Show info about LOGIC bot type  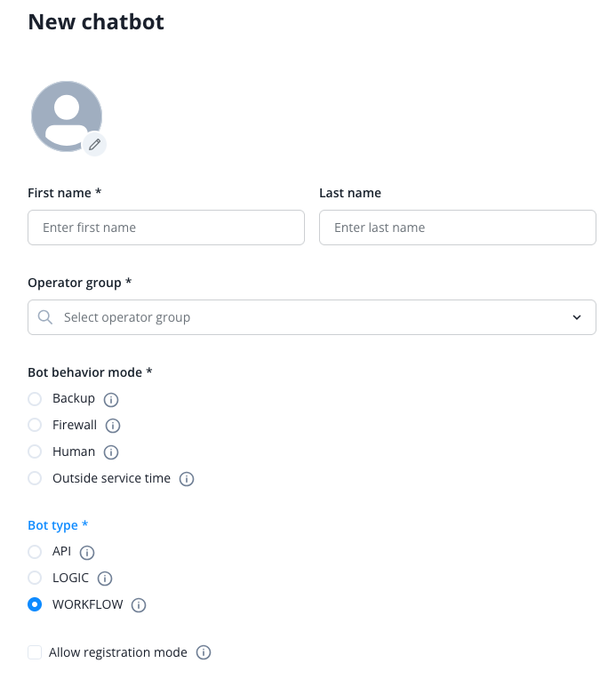point(105,579)
